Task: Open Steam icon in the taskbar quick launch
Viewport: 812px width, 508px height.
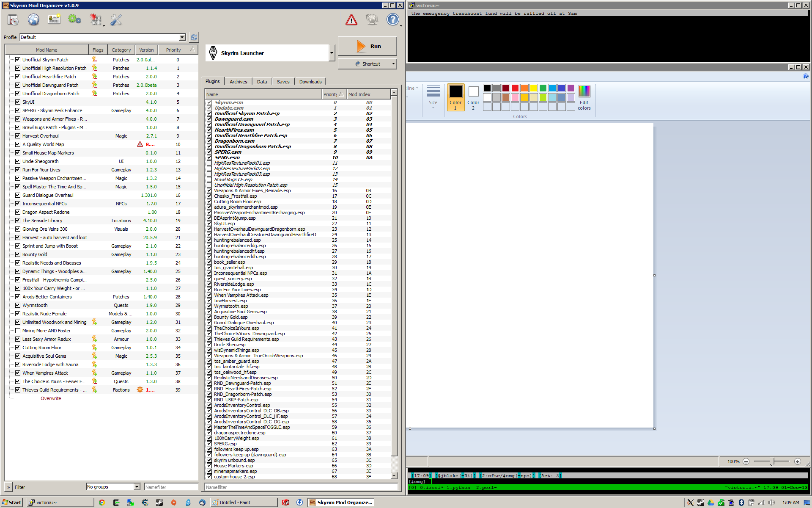Action: pos(159,502)
